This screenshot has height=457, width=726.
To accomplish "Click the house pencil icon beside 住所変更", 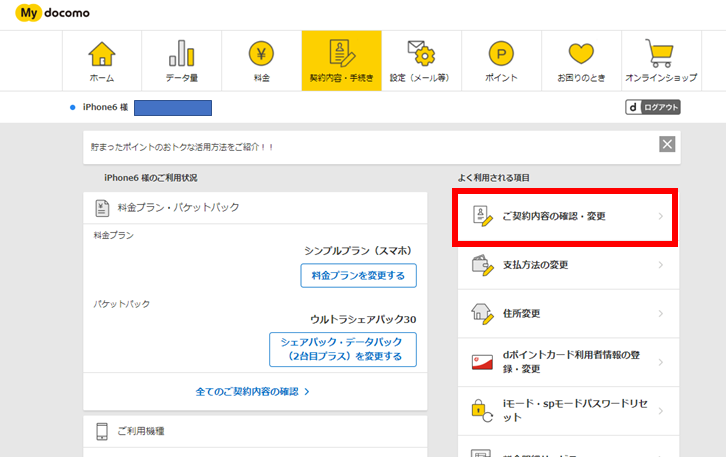I will coord(482,314).
